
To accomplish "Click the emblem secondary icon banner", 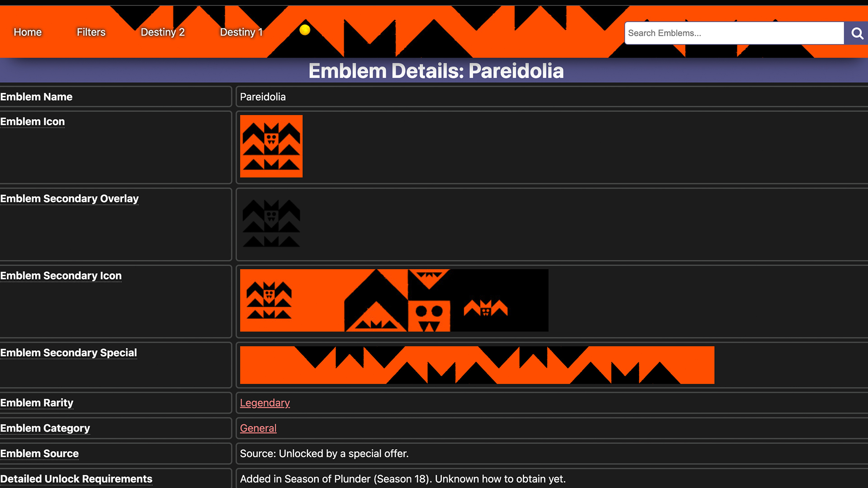I will coord(394,300).
